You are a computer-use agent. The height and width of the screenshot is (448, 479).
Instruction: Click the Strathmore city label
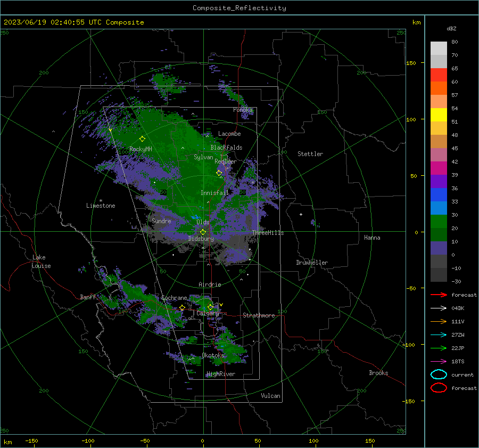[x=259, y=315]
